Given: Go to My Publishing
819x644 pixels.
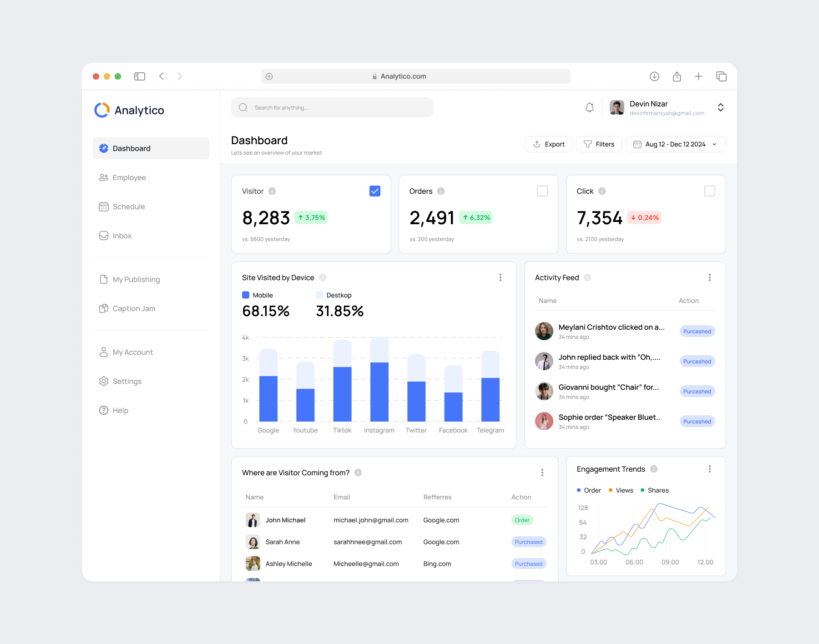Looking at the screenshot, I should [136, 279].
